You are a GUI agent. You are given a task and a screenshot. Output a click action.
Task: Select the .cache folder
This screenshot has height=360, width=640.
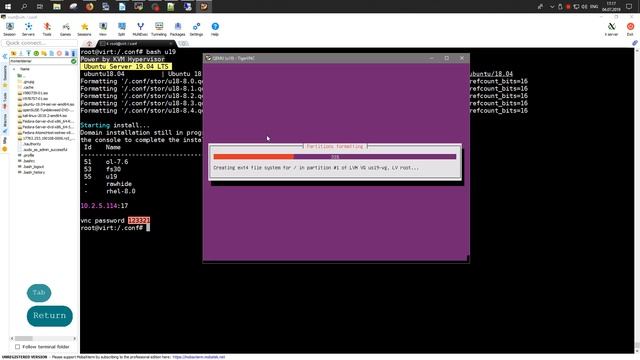[26, 87]
